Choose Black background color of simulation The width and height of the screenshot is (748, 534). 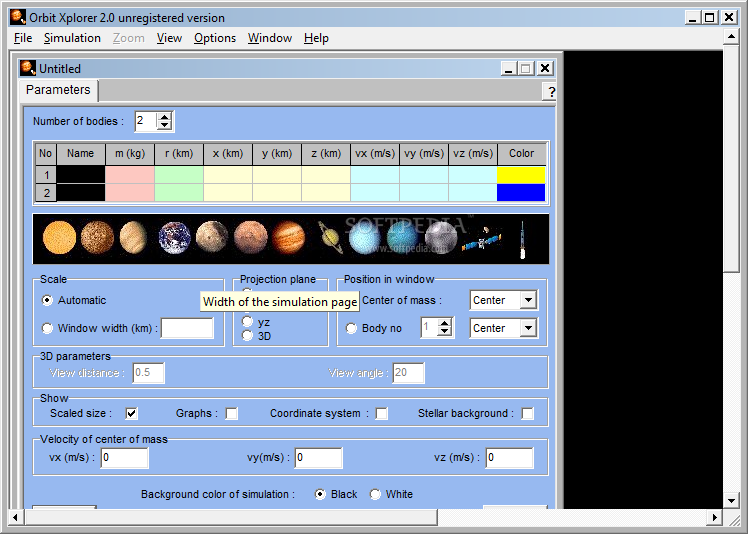[321, 494]
